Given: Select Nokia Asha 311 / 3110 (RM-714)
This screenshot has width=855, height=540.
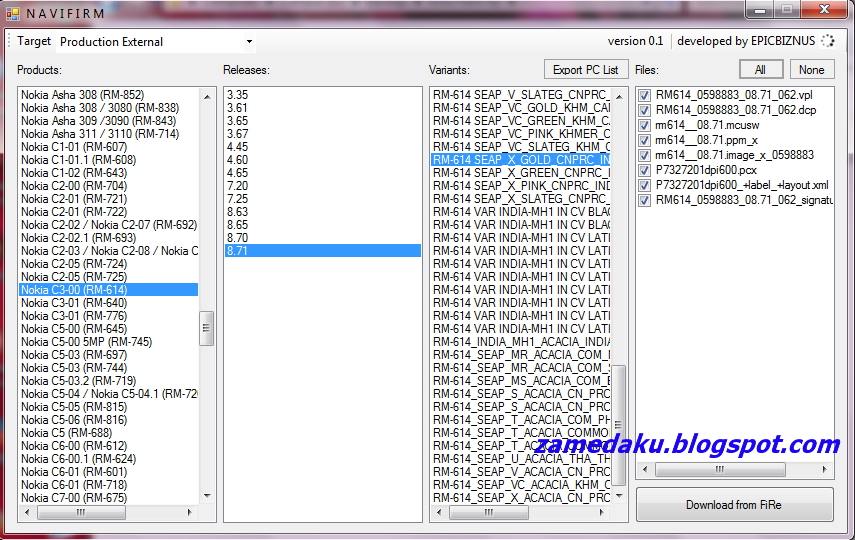Looking at the screenshot, I should (109, 134).
